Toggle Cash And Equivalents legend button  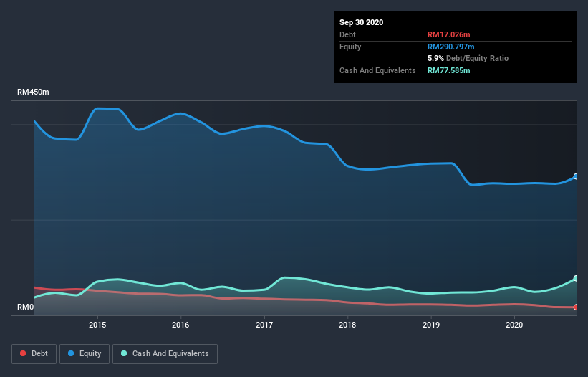(x=165, y=354)
